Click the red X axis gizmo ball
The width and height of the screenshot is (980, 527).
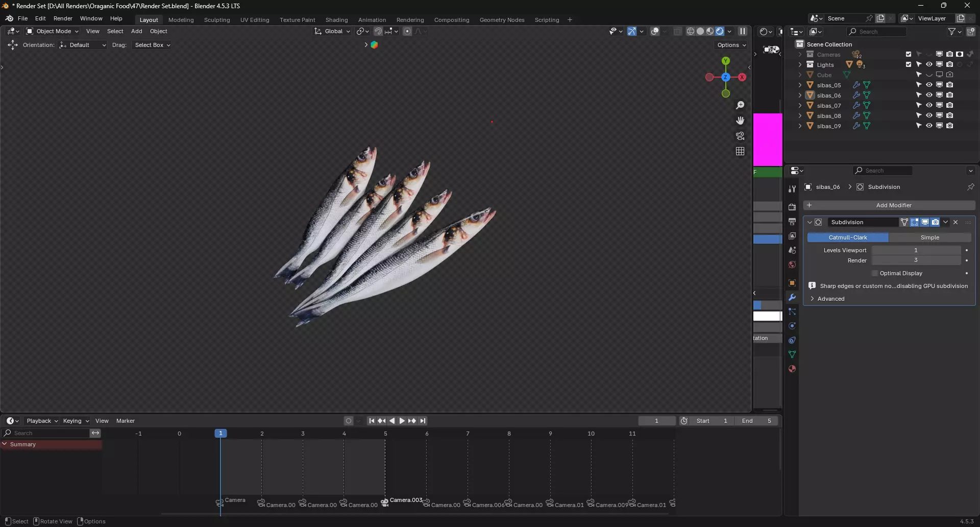click(742, 77)
